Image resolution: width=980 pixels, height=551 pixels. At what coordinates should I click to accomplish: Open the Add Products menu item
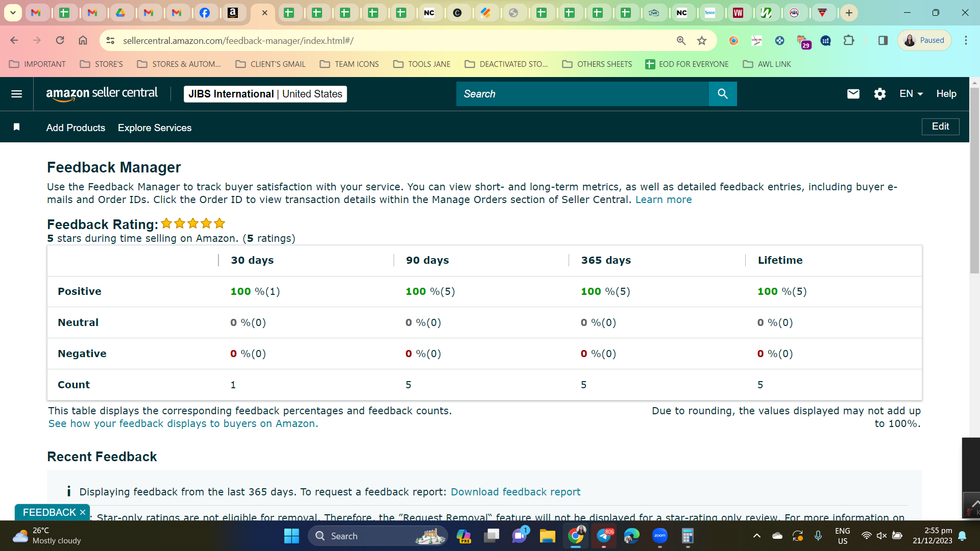tap(76, 128)
